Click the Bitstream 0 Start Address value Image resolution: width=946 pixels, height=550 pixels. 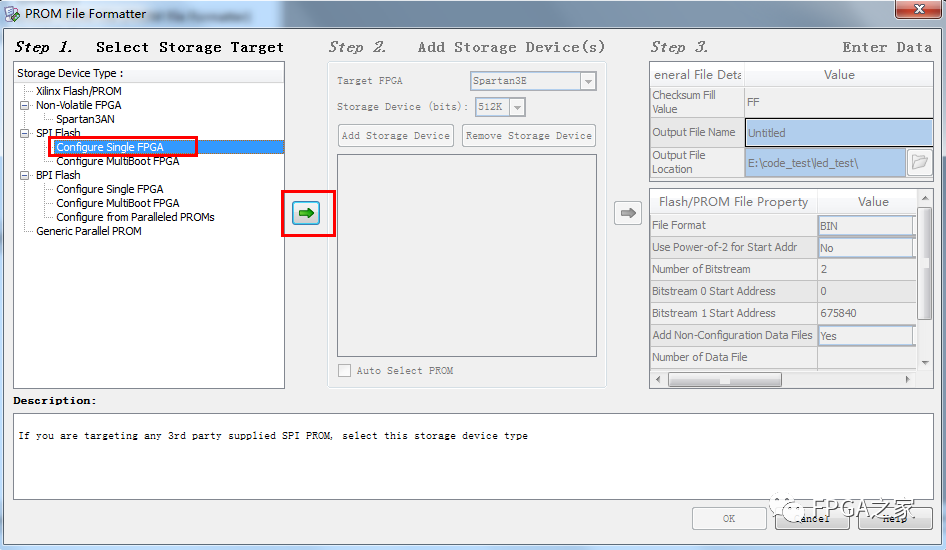pyautogui.click(x=866, y=291)
